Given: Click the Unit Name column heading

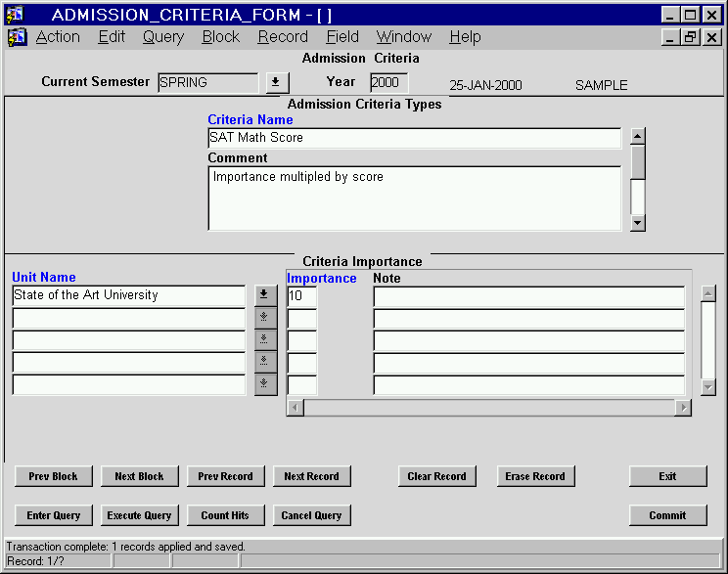Looking at the screenshot, I should pyautogui.click(x=44, y=277).
